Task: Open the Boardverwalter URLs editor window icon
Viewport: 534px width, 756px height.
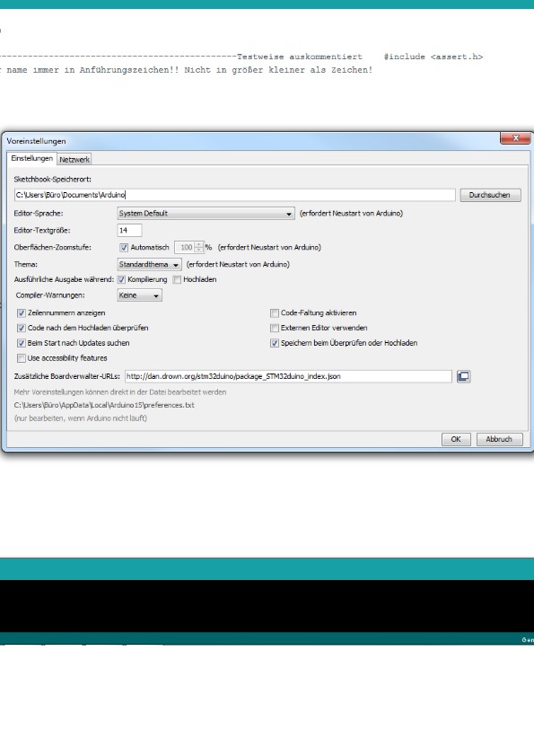Action: tap(463, 376)
